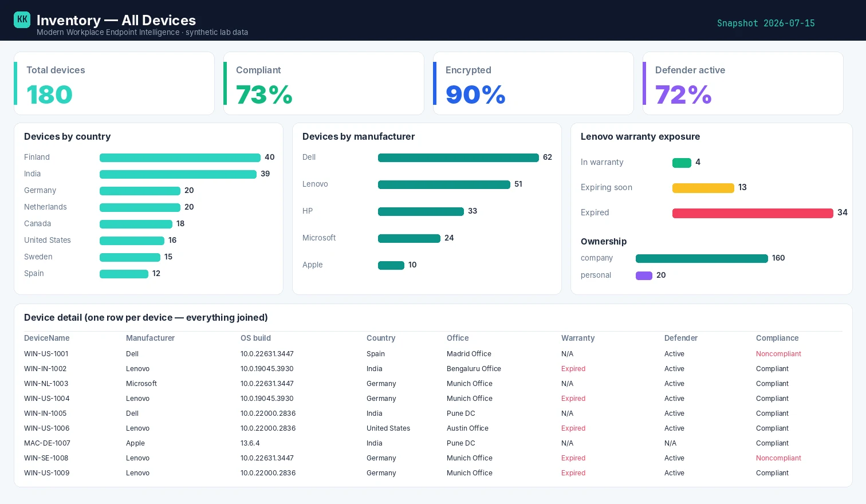Click Defender N/A cell for MAC-DE-1007
The width and height of the screenshot is (866, 504).
point(670,443)
